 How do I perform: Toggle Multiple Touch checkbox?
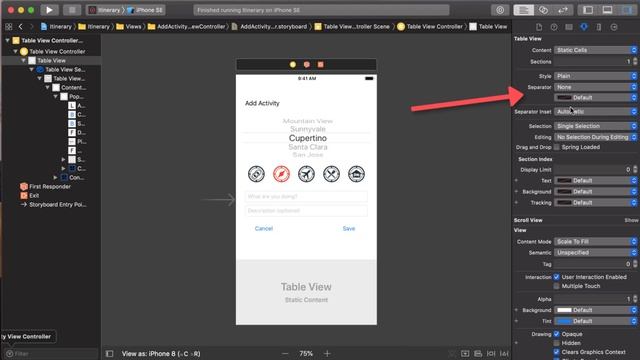[556, 286]
